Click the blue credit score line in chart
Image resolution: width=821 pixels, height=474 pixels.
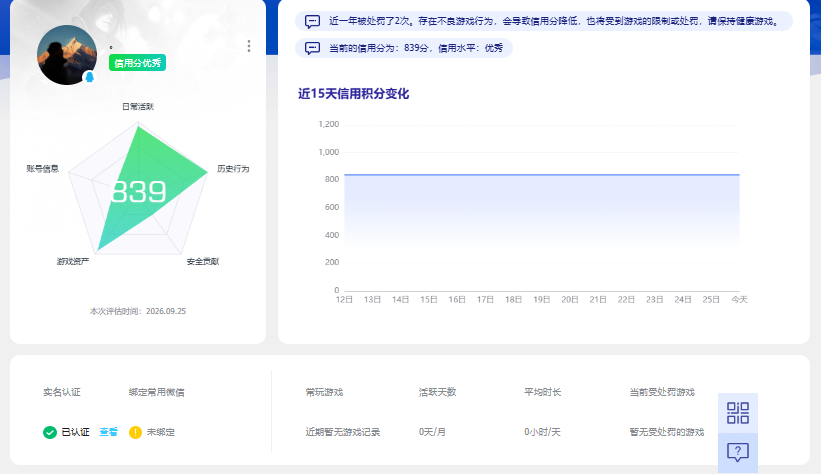[x=542, y=174]
